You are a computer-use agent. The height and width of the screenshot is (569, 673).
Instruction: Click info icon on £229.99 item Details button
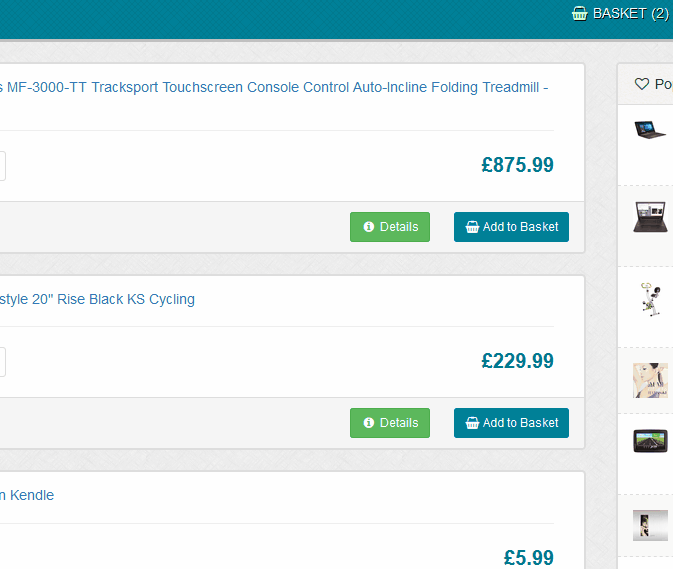tap(369, 423)
